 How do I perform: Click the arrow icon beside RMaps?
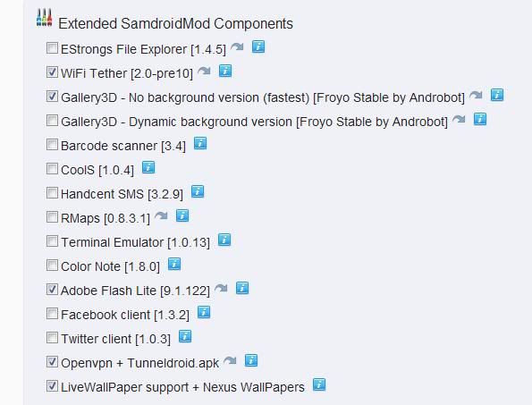tap(161, 216)
